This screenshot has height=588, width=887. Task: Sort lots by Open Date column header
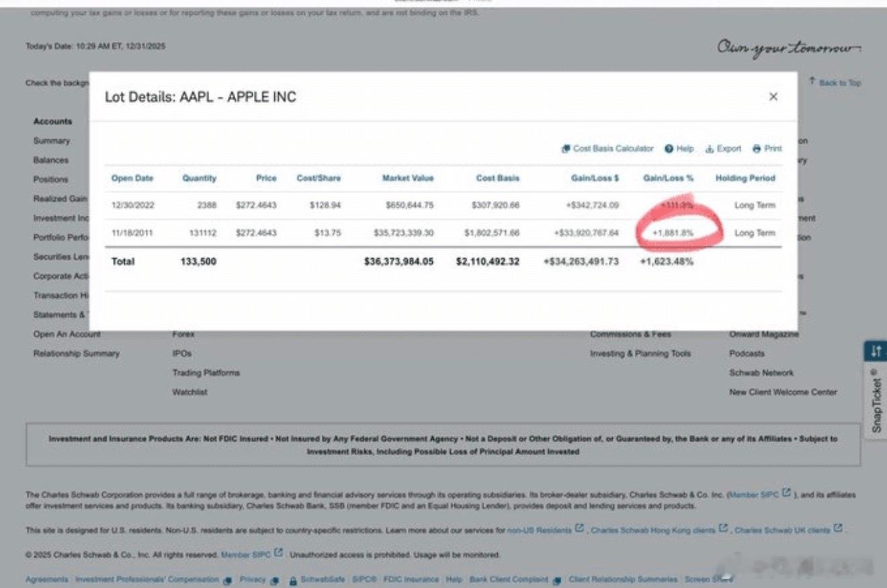pos(132,178)
